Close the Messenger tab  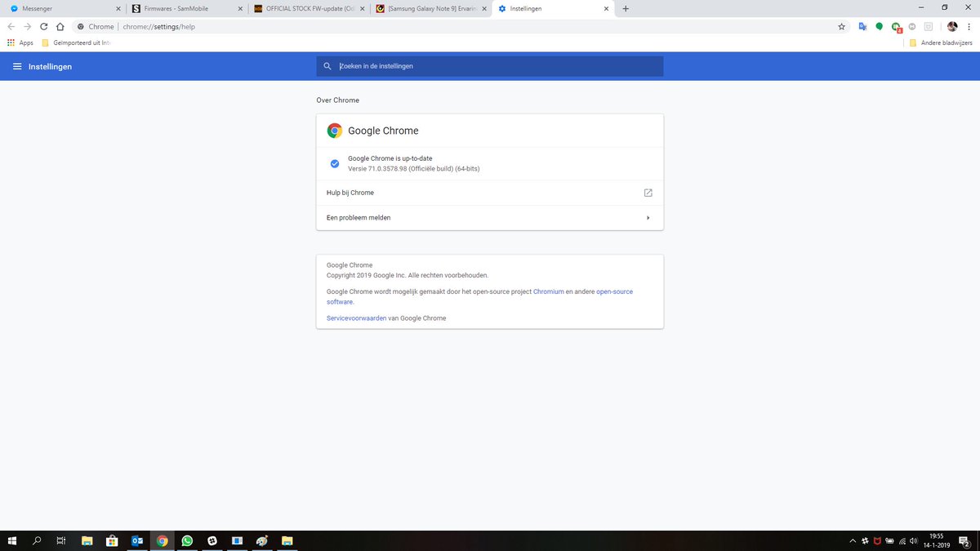117,8
